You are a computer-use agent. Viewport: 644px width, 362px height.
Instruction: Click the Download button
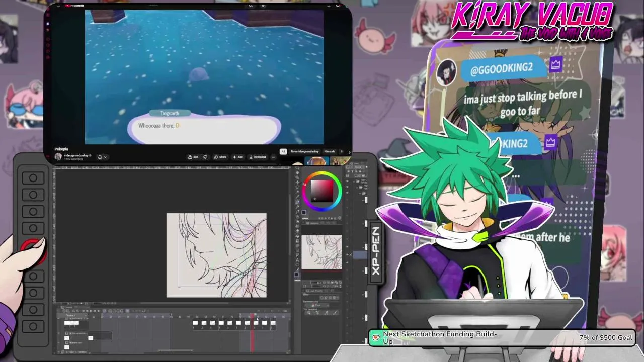[x=257, y=157]
